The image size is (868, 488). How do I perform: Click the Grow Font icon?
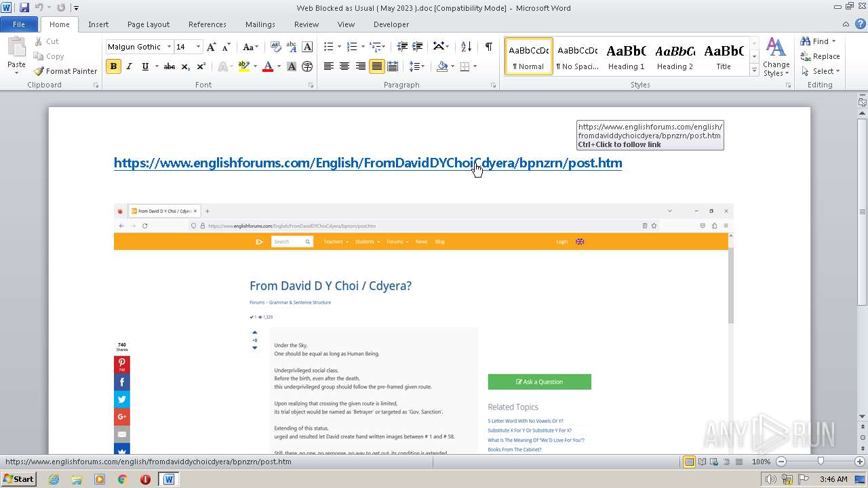coord(212,47)
